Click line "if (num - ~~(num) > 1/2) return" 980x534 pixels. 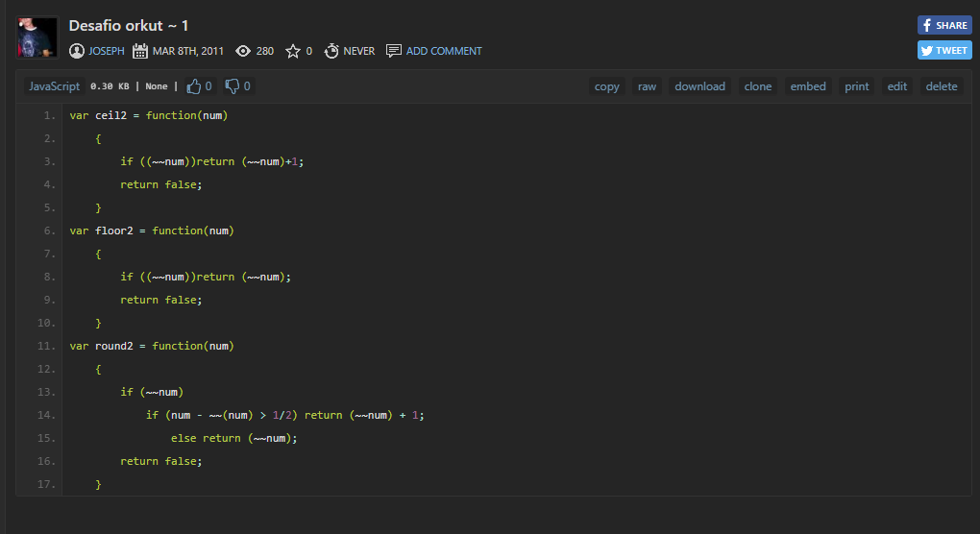(244, 415)
